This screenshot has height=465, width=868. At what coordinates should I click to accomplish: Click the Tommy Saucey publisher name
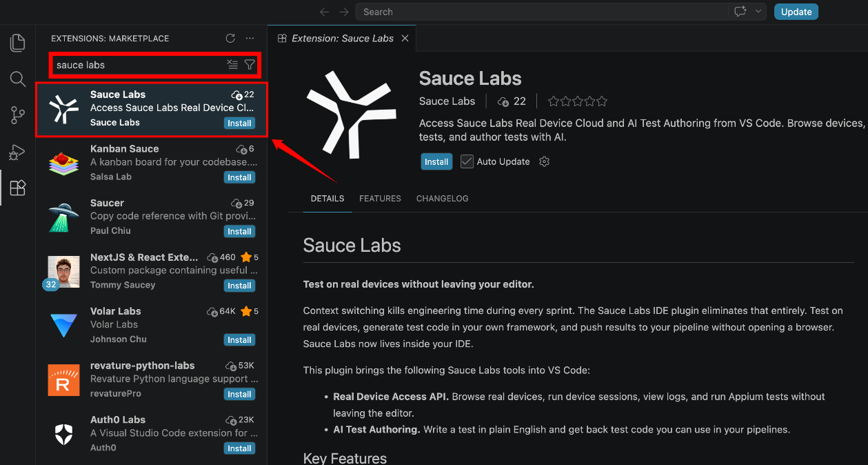[123, 285]
